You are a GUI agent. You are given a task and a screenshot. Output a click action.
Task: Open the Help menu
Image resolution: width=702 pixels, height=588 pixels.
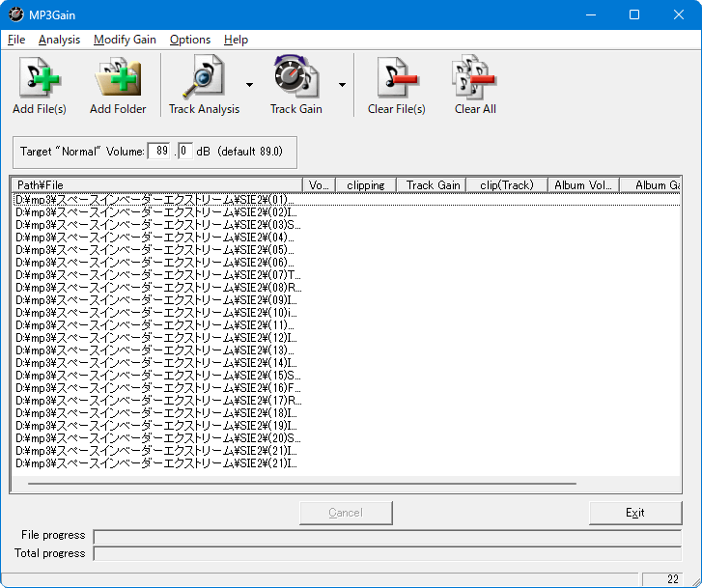(236, 40)
